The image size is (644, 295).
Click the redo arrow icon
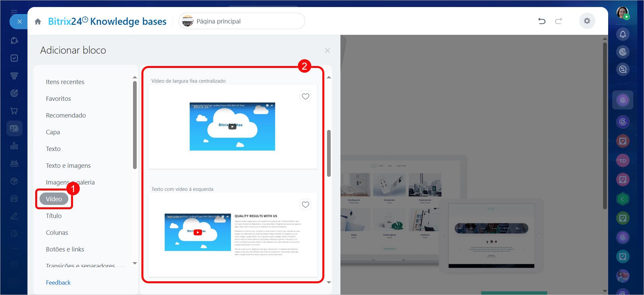coord(558,21)
